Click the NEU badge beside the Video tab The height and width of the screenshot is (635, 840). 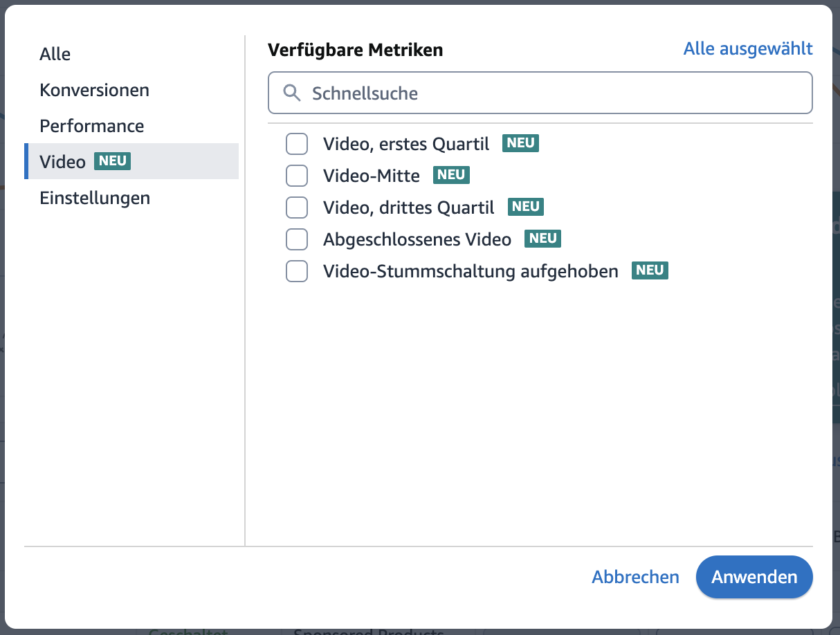[112, 161]
